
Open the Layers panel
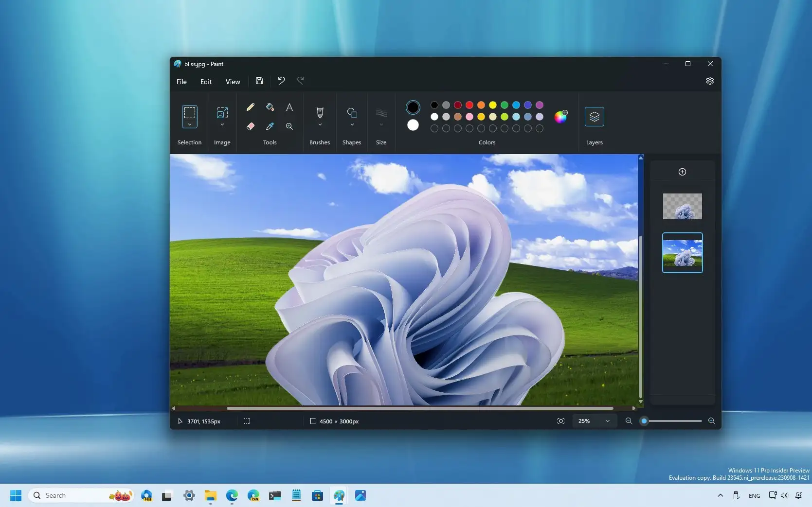click(x=594, y=117)
